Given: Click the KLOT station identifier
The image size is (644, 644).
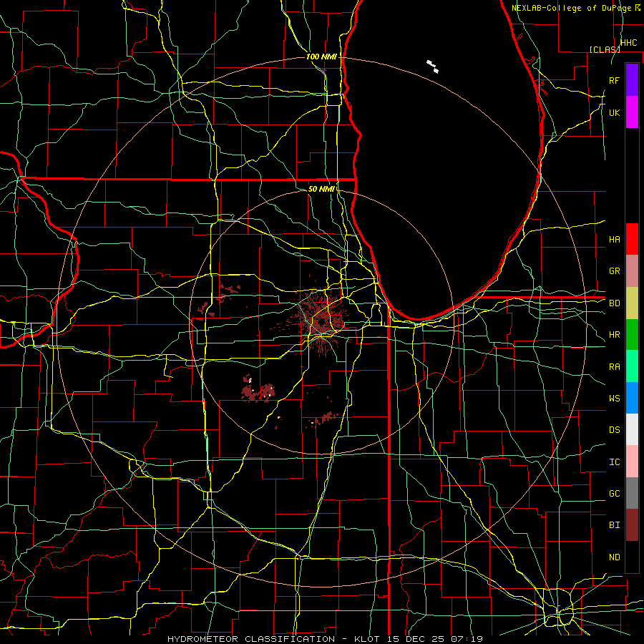Looking at the screenshot, I should 369,639.
